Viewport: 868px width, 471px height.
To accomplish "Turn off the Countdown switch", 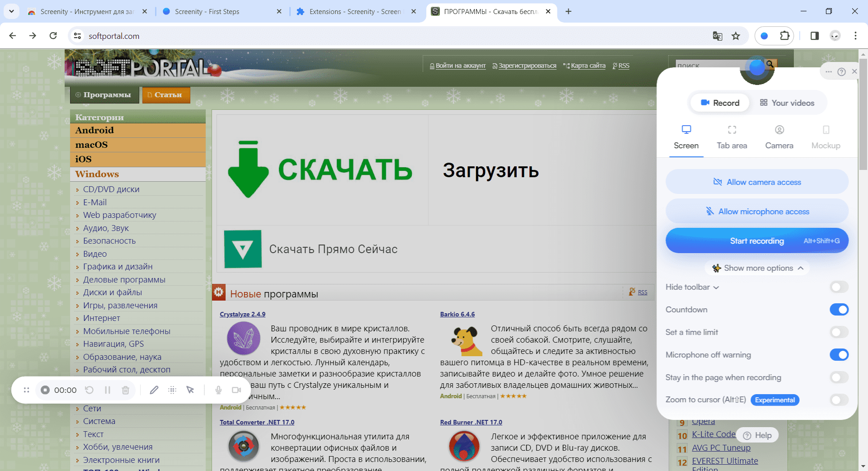I will [x=839, y=310].
